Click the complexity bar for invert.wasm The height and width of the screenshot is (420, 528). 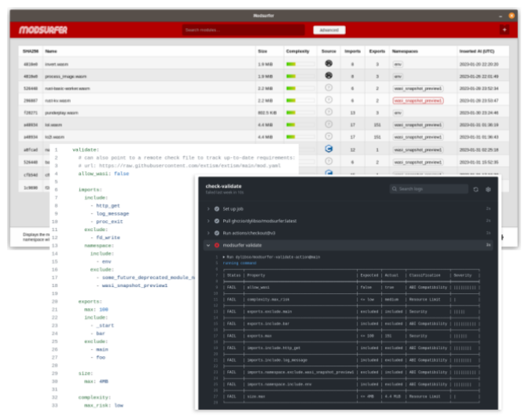click(x=300, y=64)
